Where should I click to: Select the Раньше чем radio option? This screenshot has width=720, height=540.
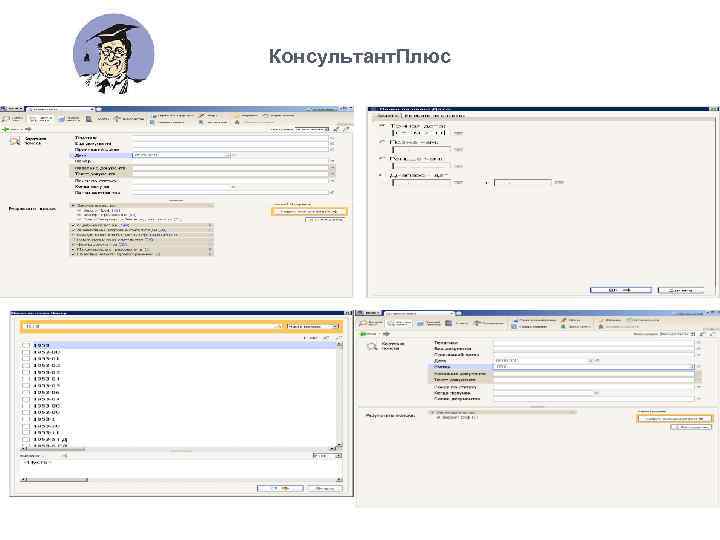click(382, 158)
